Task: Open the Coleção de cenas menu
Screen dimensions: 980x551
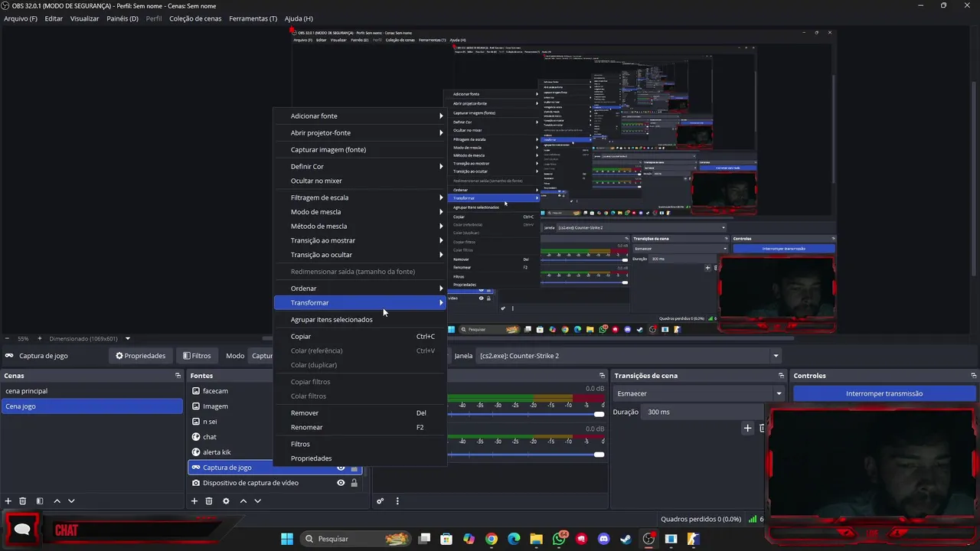Action: click(195, 18)
